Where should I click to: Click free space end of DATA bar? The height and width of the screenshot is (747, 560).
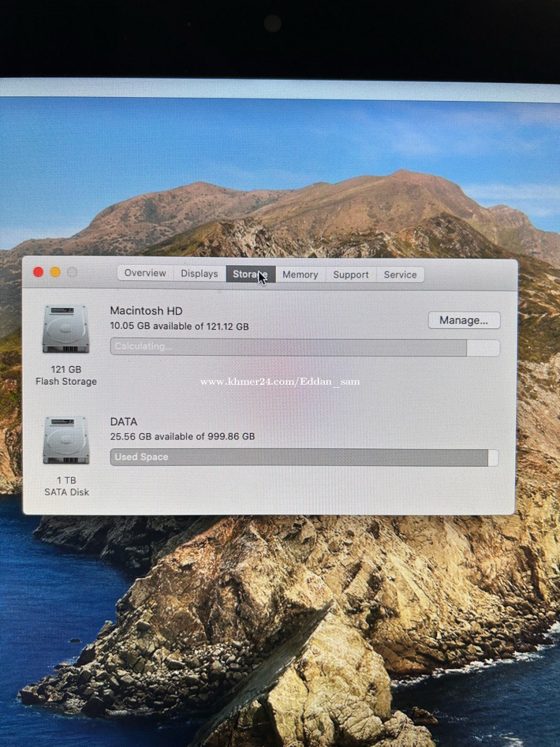pos(493,458)
